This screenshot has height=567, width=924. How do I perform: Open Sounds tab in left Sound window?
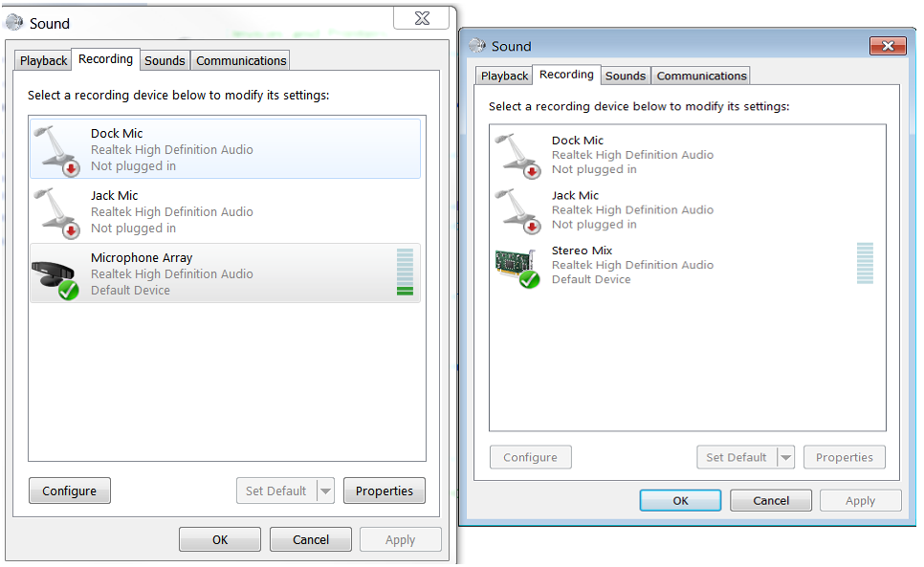165,60
